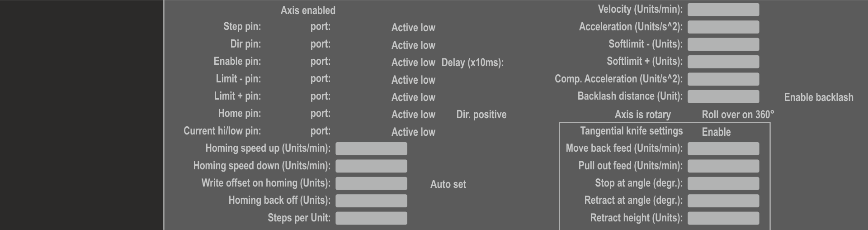Image resolution: width=868 pixels, height=230 pixels.
Task: Focus the Softlimit + (Units) field
Action: pyautogui.click(x=723, y=62)
